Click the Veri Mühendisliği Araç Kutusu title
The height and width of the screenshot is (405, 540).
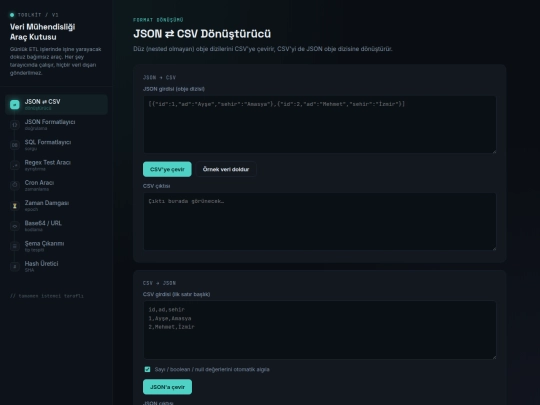pyautogui.click(x=42, y=32)
